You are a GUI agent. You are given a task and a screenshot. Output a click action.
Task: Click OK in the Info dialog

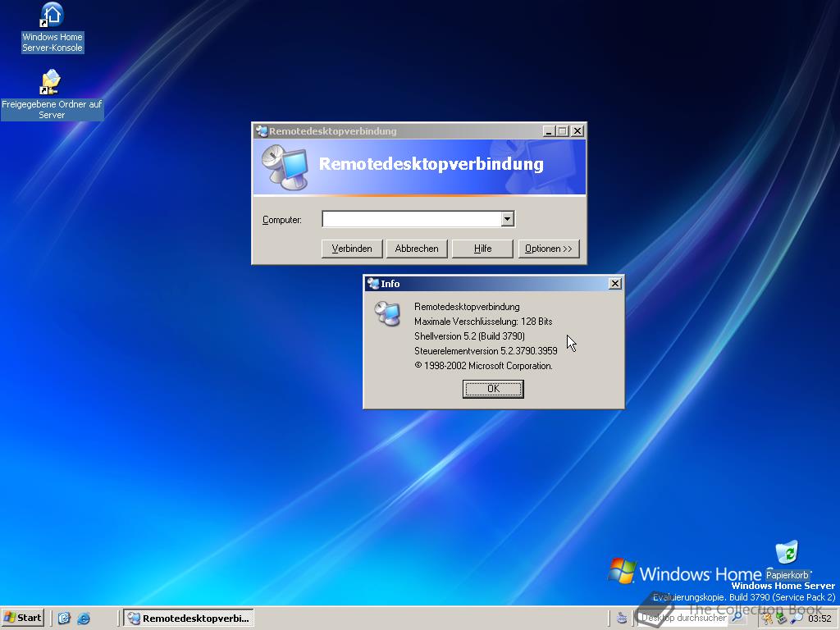click(493, 389)
